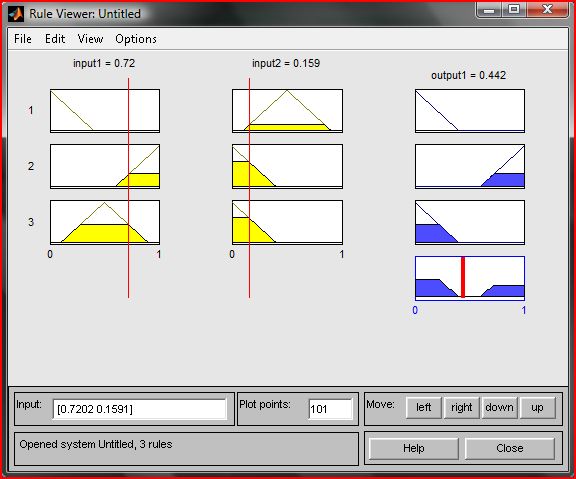Screen dimensions: 576x479
Task: Maximize the Rule Viewer window
Action: pos(514,10)
